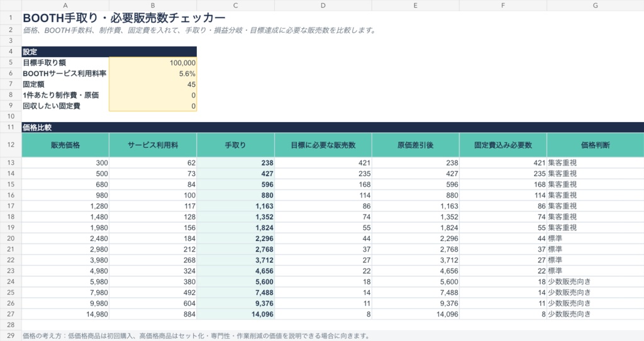Edit the 回収したい固定費 value

click(x=153, y=106)
